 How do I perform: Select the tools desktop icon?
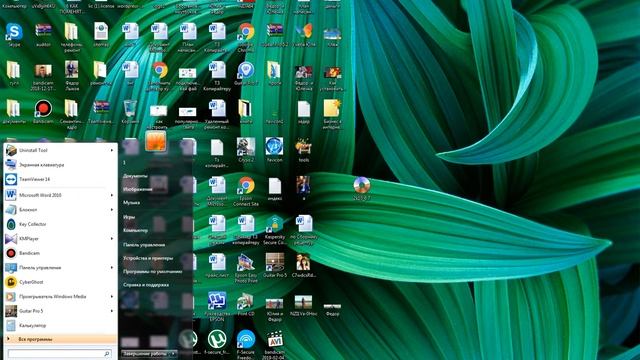point(303,150)
